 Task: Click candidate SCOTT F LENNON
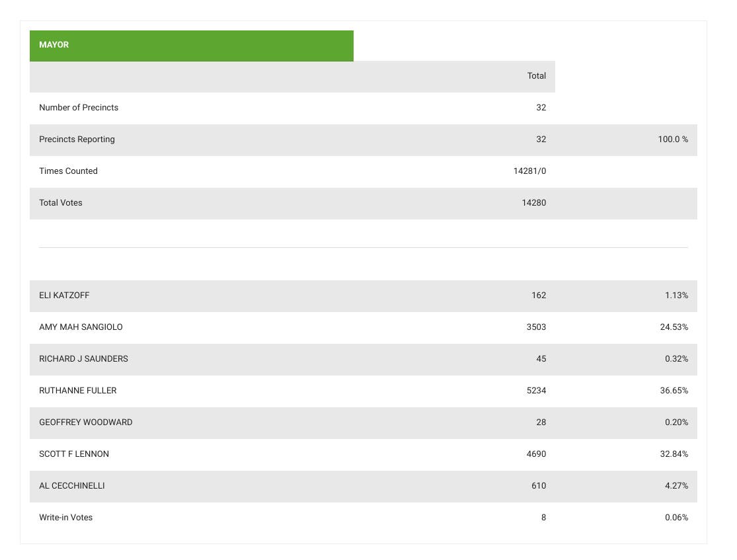click(74, 454)
